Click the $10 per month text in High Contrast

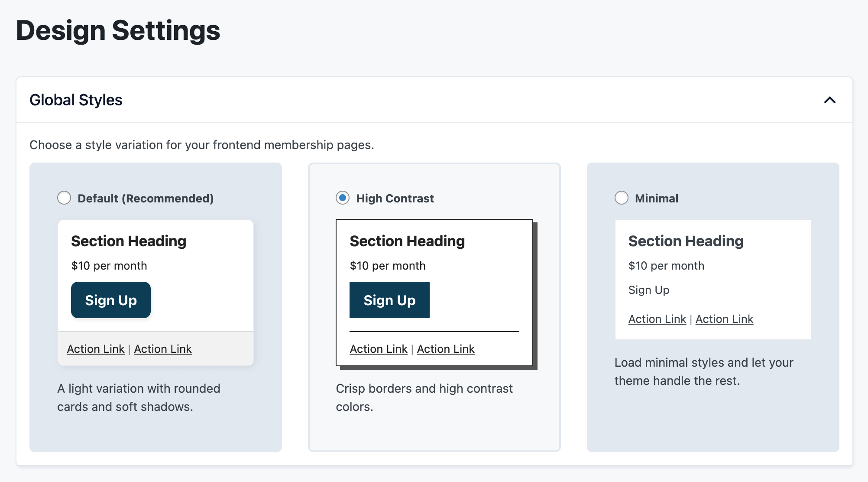click(387, 265)
